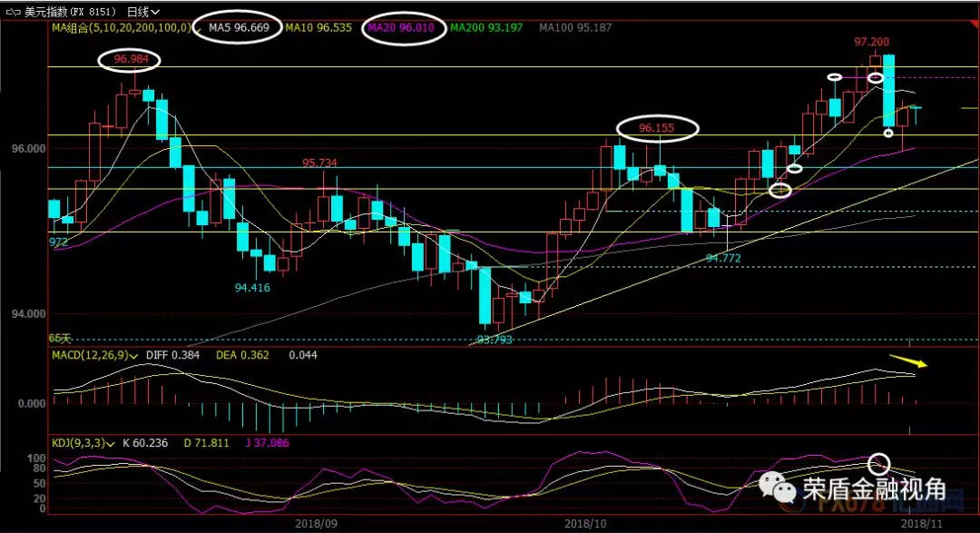The image size is (980, 533).
Task: Select the magenta MA20 96.010 legend
Action: click(401, 28)
